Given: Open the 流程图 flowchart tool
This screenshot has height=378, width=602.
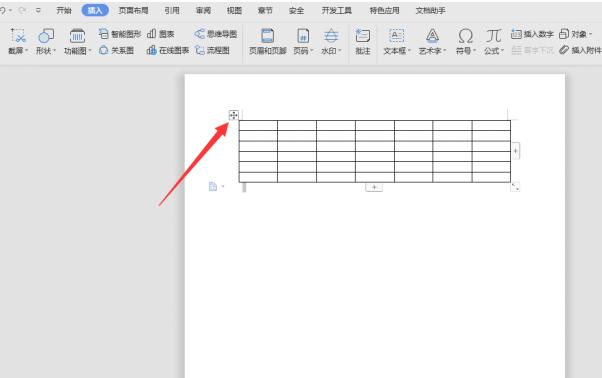Looking at the screenshot, I should (212, 50).
